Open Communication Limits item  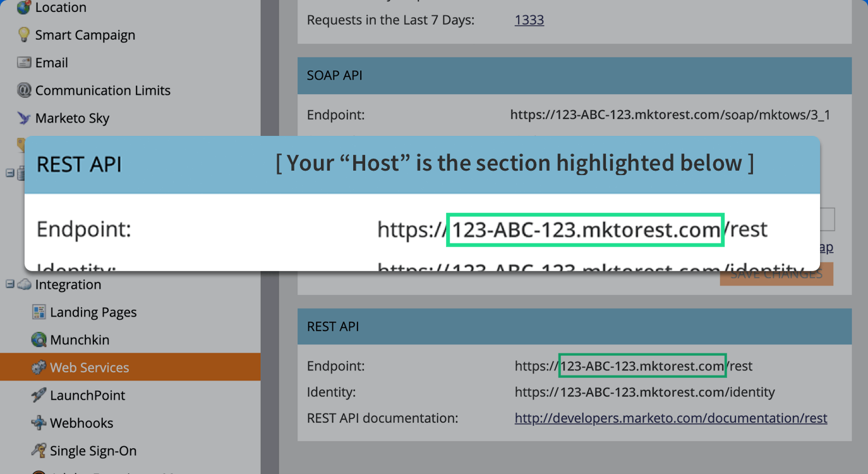(x=103, y=90)
